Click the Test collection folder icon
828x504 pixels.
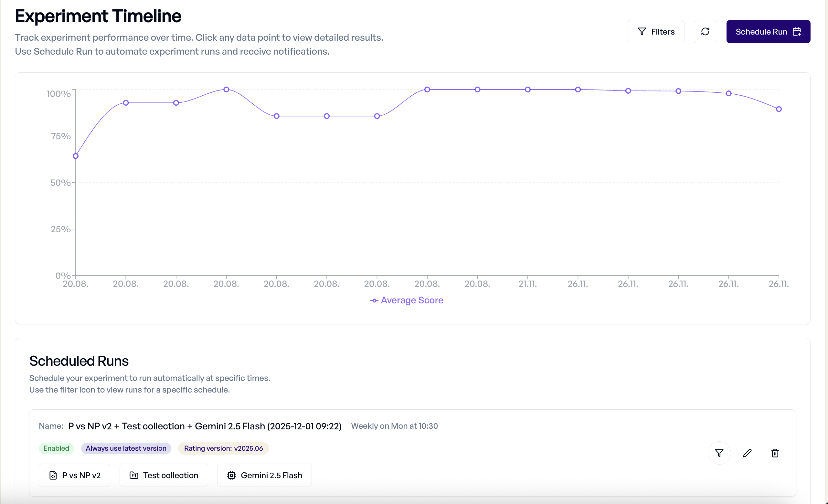point(134,475)
